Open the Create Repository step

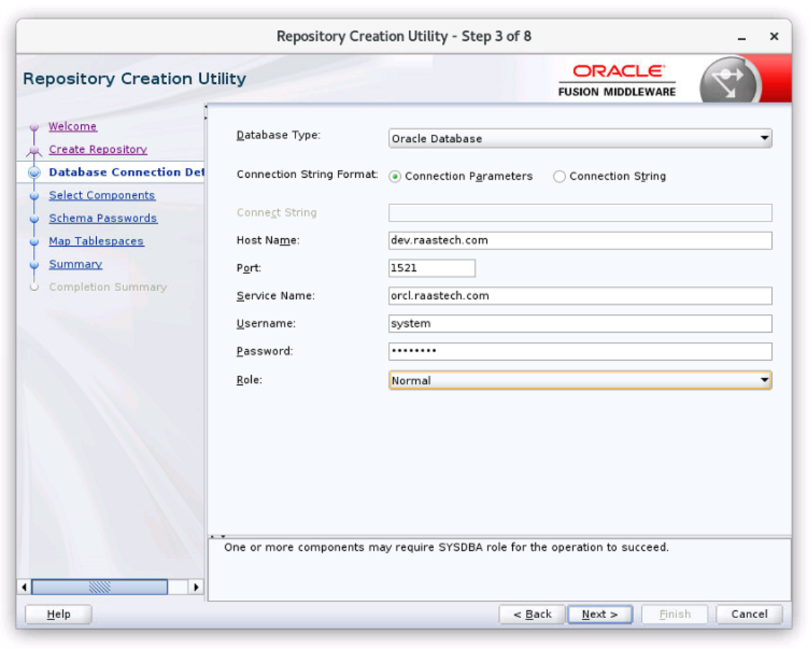tap(98, 149)
